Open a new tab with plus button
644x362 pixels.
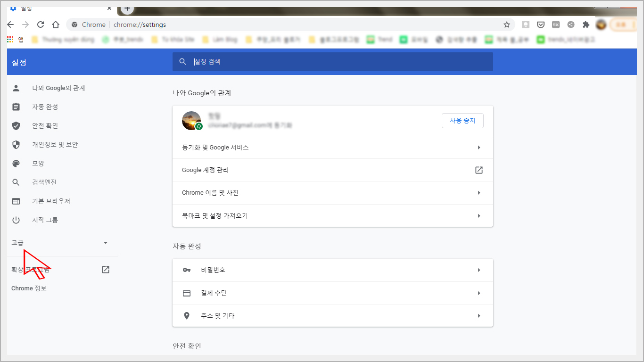(x=127, y=8)
